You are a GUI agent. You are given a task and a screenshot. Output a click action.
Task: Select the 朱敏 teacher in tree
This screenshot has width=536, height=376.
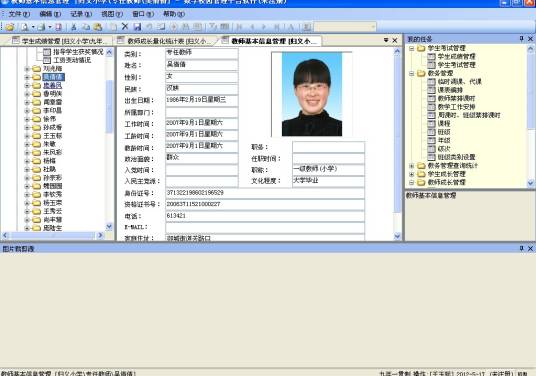[49, 144]
